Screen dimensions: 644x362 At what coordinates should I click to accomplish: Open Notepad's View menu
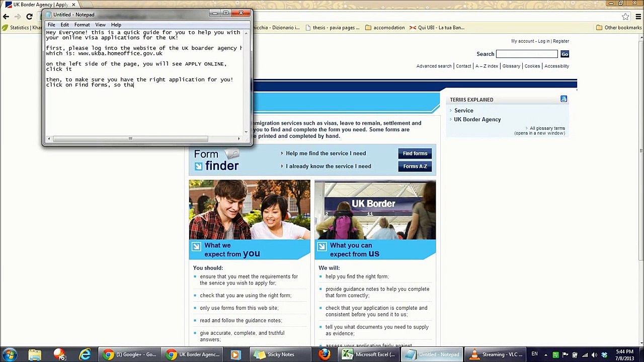coord(101,25)
